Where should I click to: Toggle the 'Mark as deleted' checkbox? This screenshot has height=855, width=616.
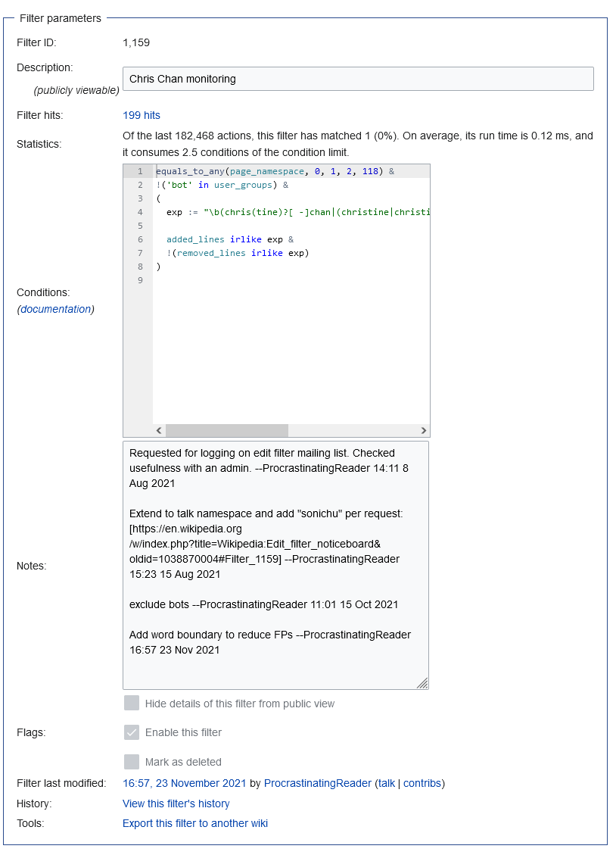coord(131,762)
